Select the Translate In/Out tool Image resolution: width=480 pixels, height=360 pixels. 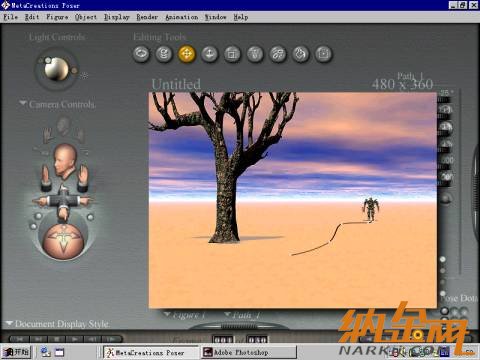(210, 54)
